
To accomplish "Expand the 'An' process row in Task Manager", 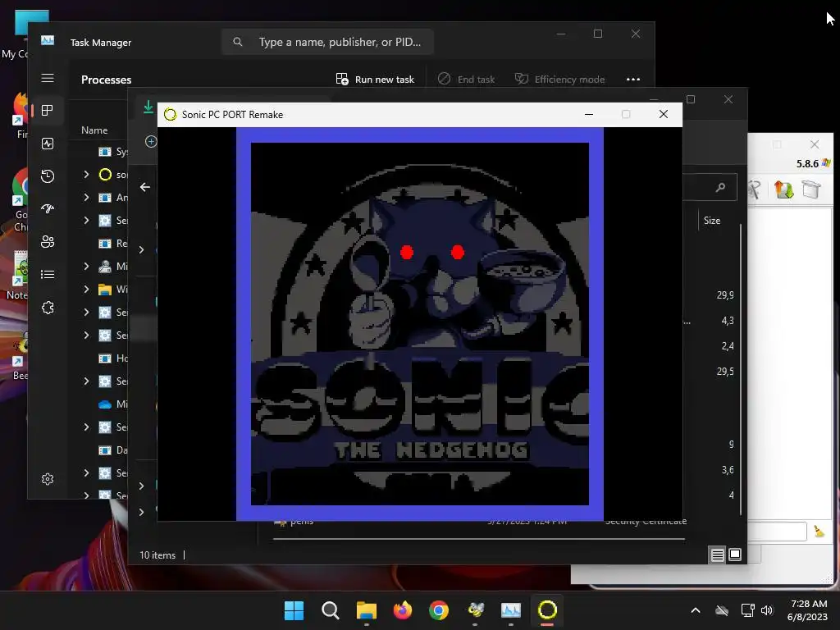I will tap(86, 198).
